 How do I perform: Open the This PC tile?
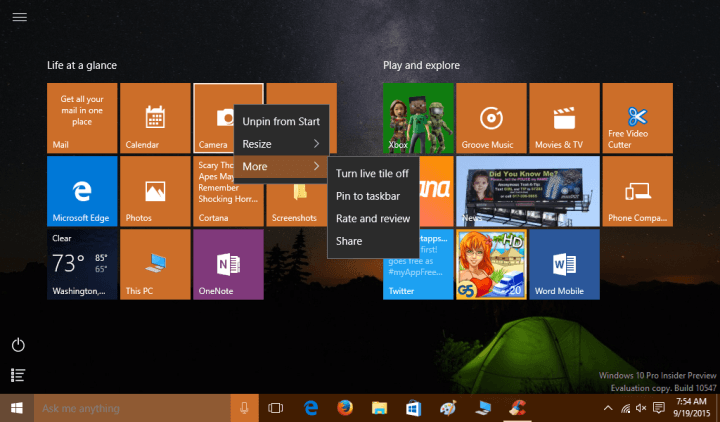coord(155,264)
